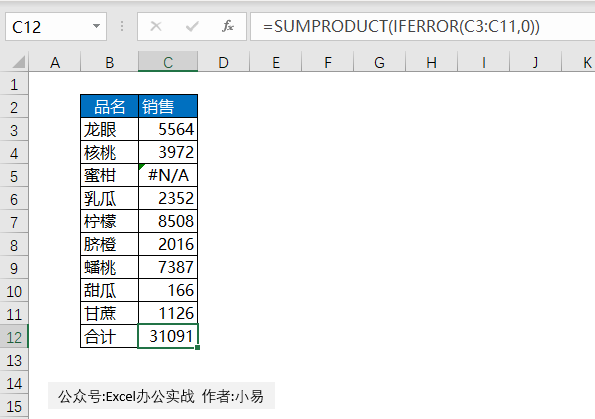Click the 销售 header cell

pyautogui.click(x=168, y=106)
